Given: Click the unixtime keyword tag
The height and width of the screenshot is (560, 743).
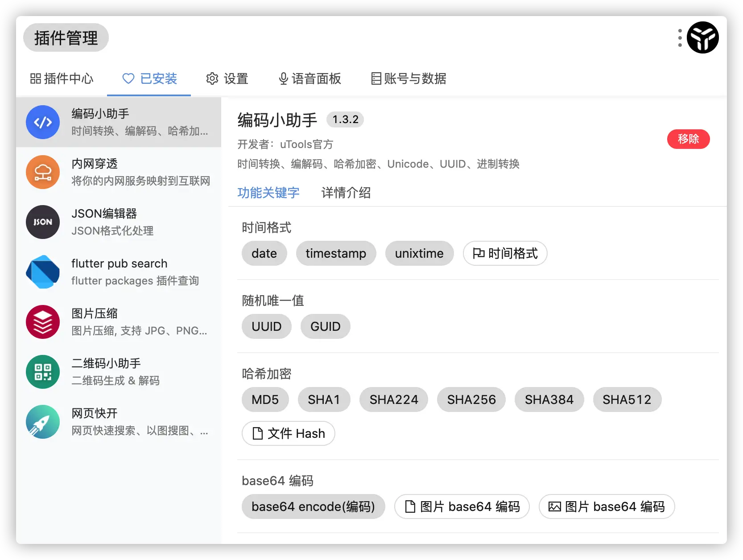Looking at the screenshot, I should (x=419, y=253).
